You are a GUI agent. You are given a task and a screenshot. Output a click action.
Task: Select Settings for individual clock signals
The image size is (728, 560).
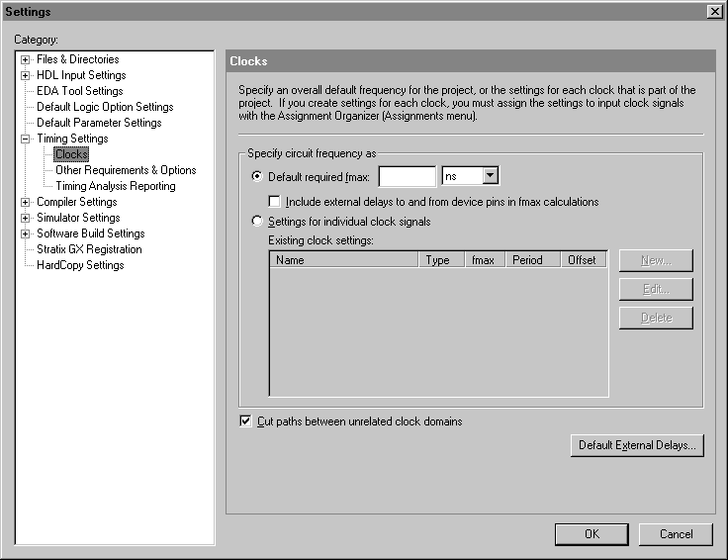258,222
